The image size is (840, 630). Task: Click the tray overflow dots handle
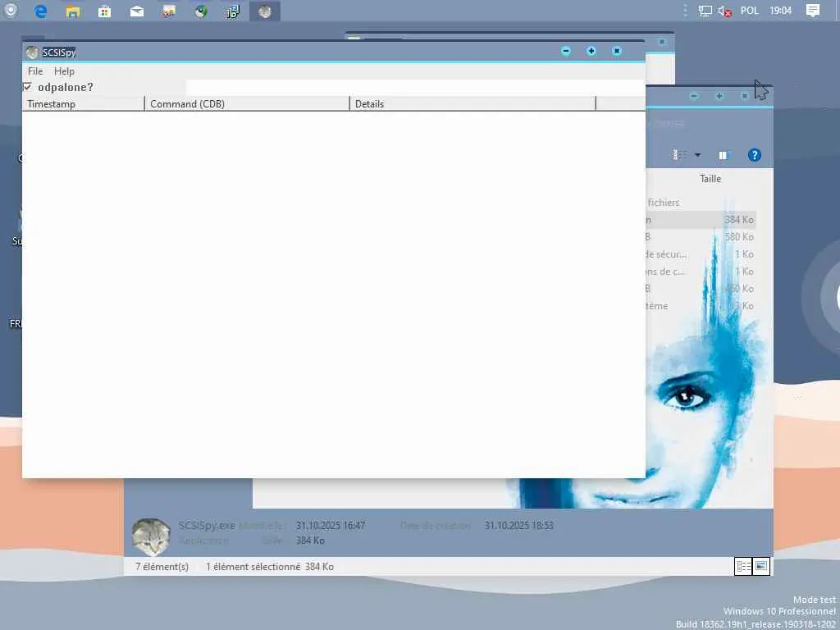point(685,11)
